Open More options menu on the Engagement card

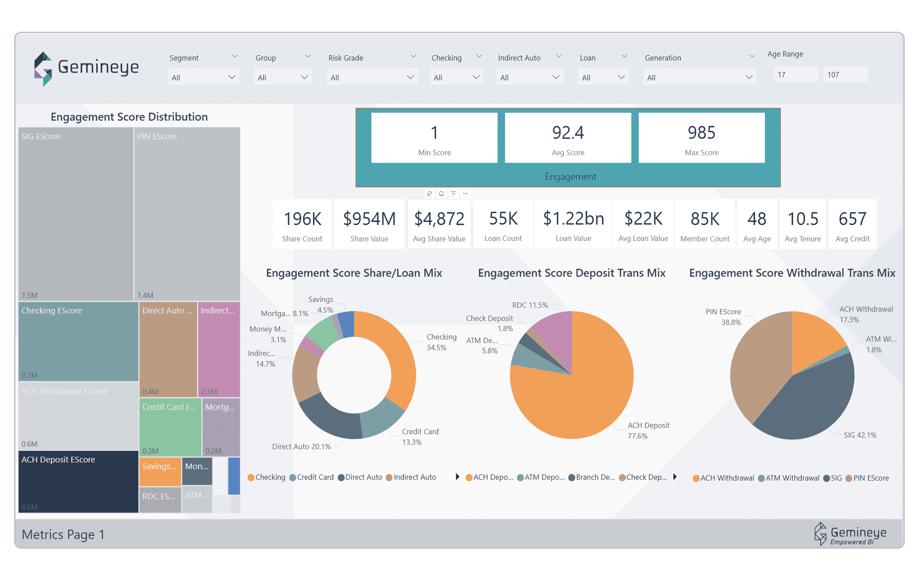coord(465,193)
